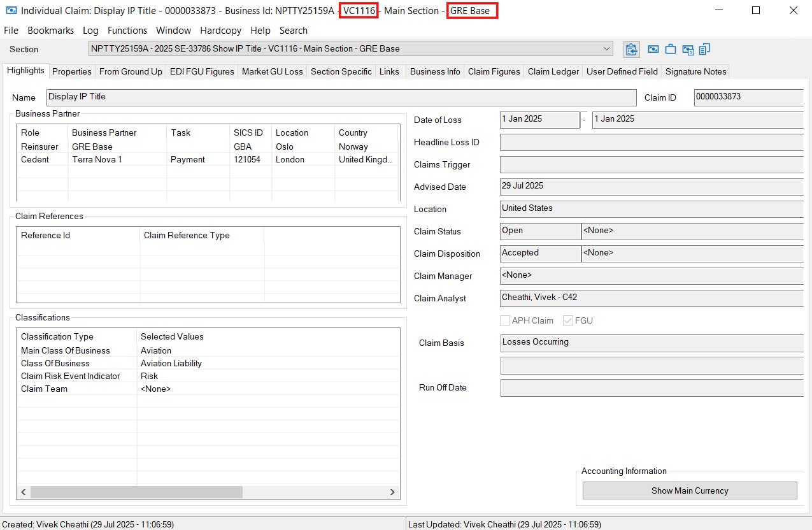Click the stacked documents toolbar icon

(x=704, y=49)
